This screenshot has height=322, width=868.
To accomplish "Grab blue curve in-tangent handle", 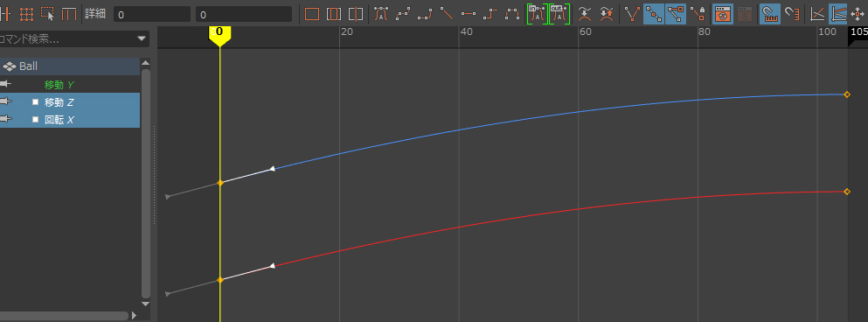I will pos(167,197).
